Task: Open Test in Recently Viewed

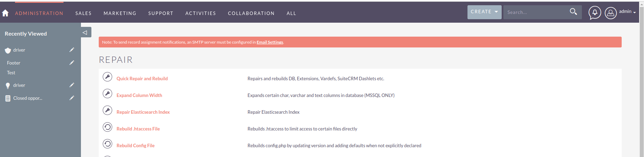Action: click(x=11, y=73)
